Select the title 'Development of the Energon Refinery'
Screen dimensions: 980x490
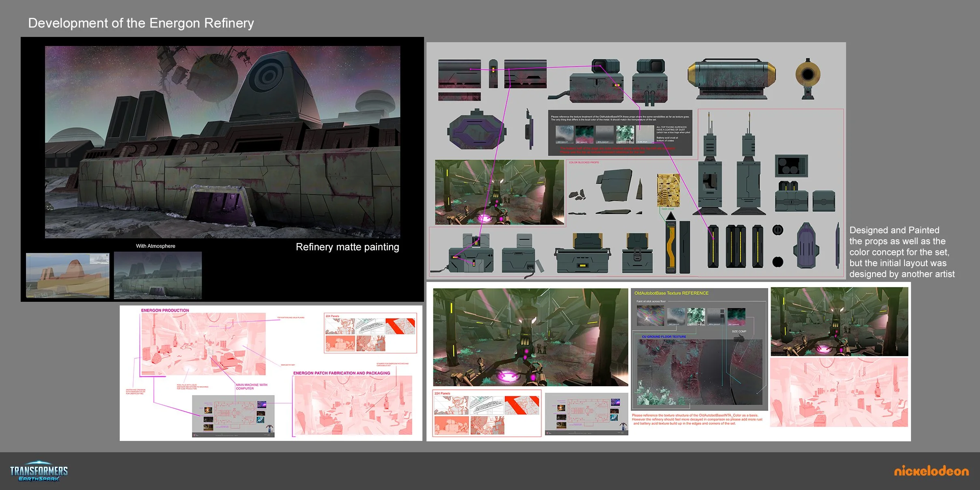(x=141, y=23)
